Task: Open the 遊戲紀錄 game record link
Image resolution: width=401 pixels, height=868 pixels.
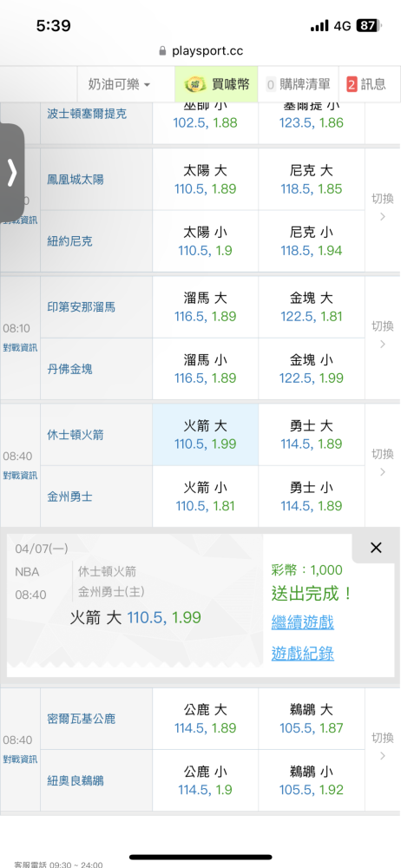Action: (x=303, y=654)
